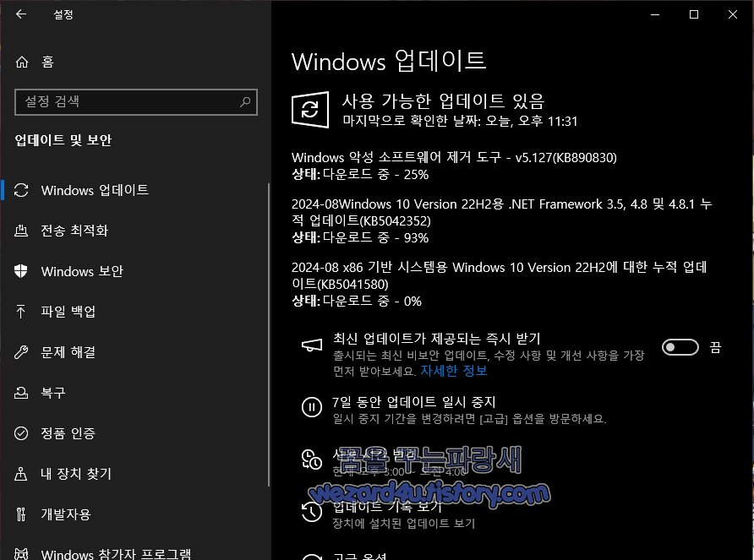Click the KB5041580 cumulative update entry

pyautogui.click(x=499, y=275)
